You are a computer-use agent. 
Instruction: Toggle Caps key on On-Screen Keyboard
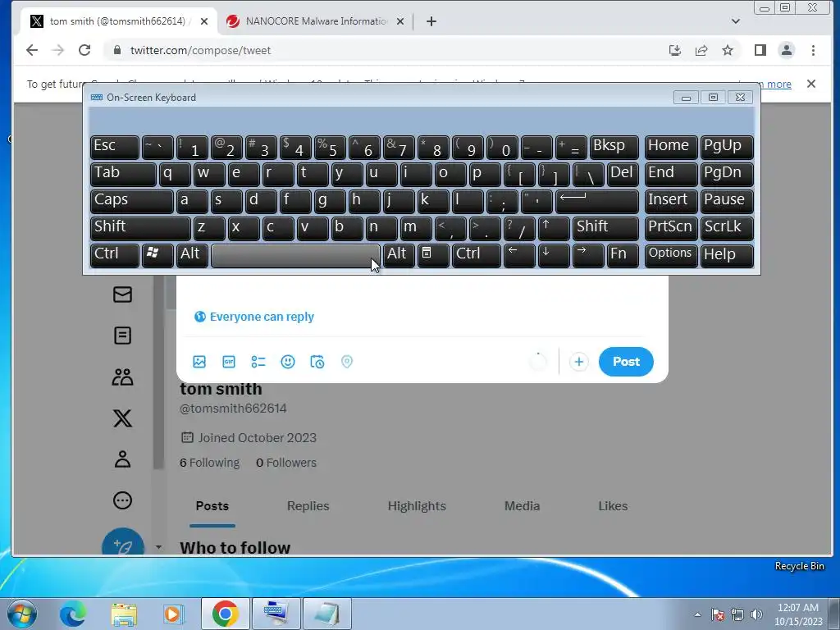click(132, 201)
